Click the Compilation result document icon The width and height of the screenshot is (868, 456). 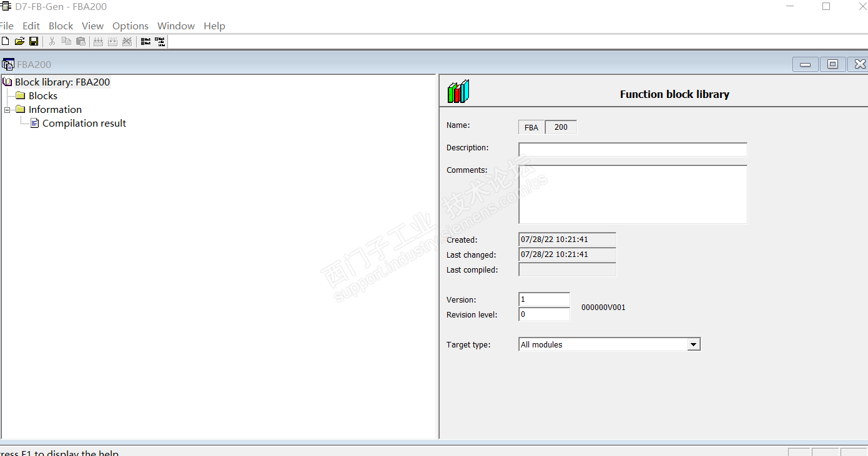[x=35, y=123]
